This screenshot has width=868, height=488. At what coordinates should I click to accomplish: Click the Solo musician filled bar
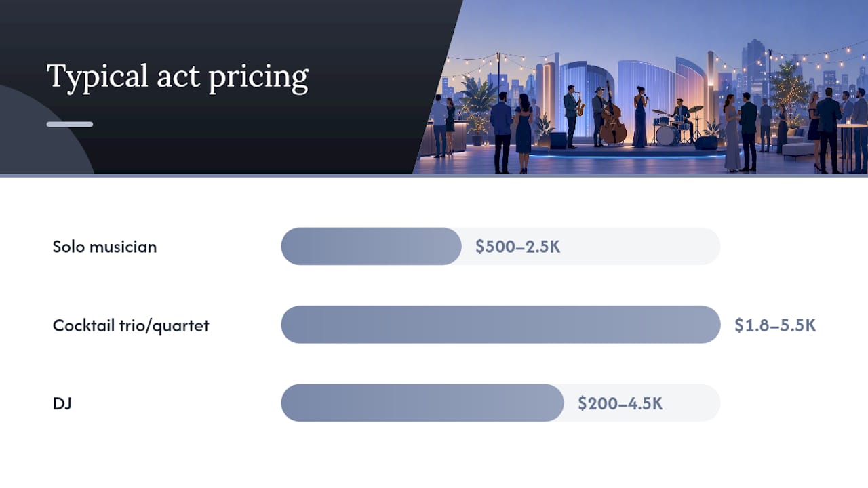371,246
